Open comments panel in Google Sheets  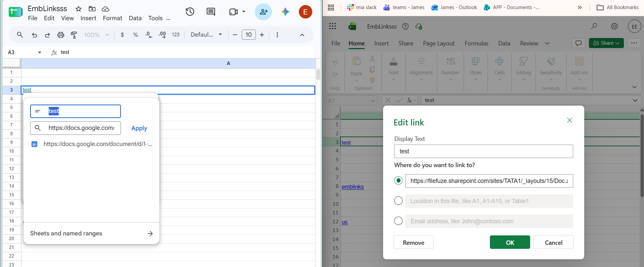(211, 12)
